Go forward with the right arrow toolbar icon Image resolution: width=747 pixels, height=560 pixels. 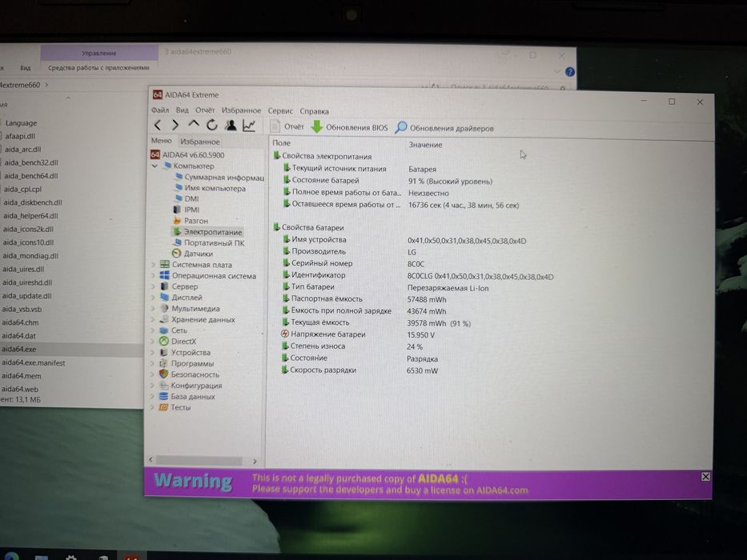coord(175,125)
